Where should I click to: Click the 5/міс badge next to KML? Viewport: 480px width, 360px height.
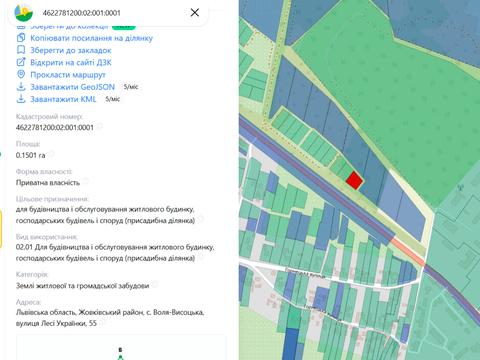point(113,99)
